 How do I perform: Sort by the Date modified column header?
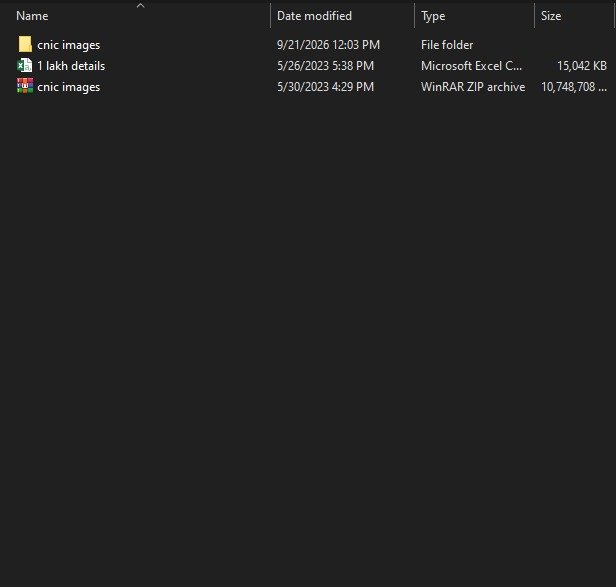coord(314,16)
